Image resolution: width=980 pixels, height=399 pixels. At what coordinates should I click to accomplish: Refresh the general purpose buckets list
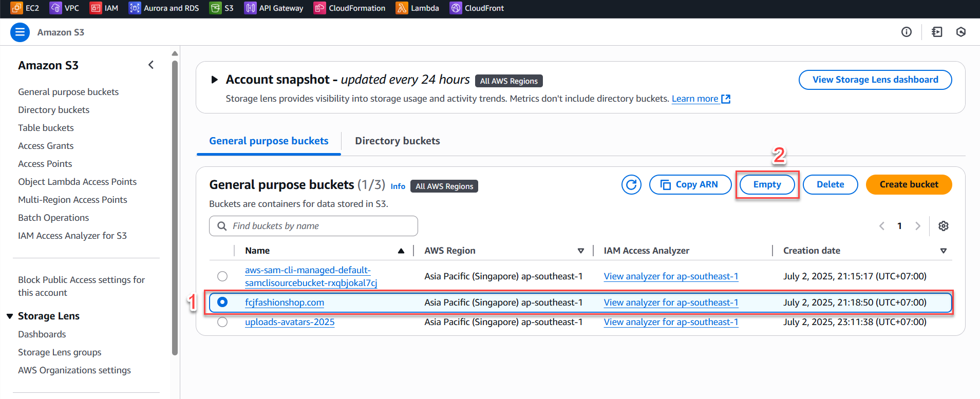coord(631,184)
